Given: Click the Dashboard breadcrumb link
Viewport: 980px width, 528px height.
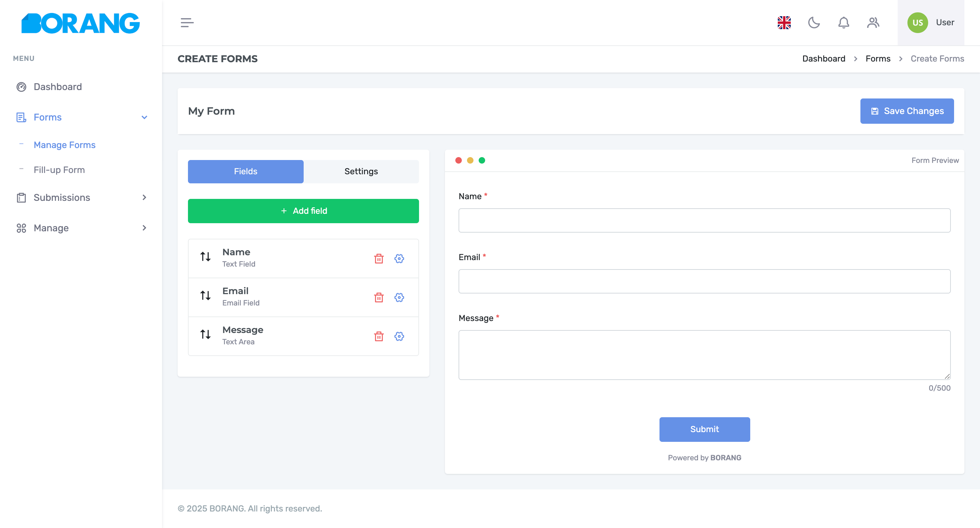Looking at the screenshot, I should click(x=824, y=59).
